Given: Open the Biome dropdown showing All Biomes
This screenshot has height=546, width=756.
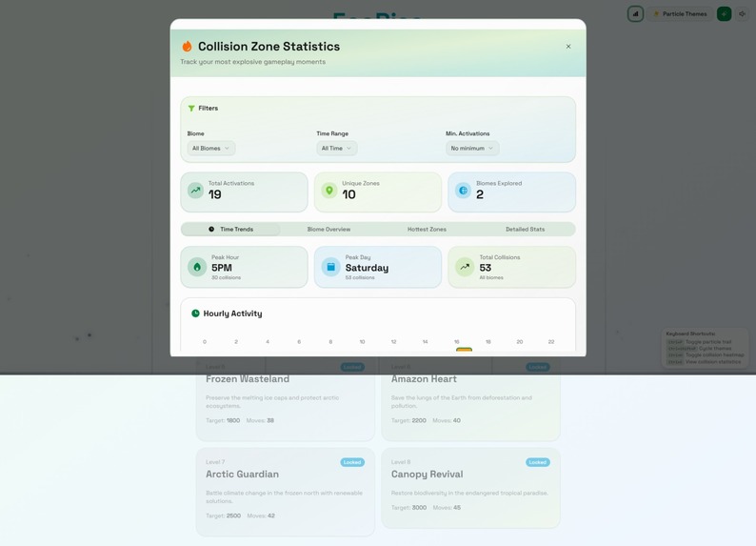Looking at the screenshot, I should click(x=211, y=148).
